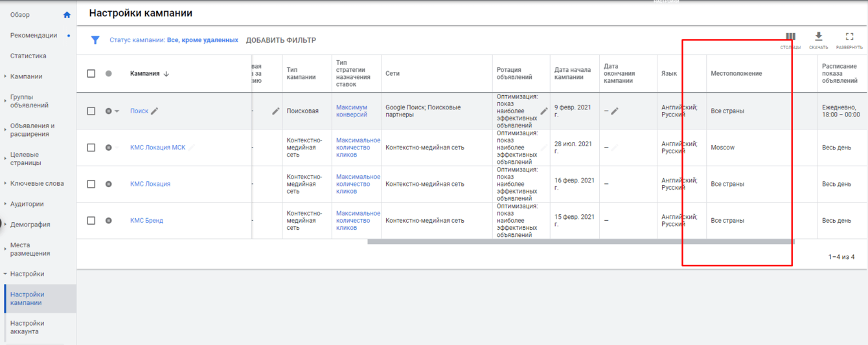The height and width of the screenshot is (345, 868).
Task: Click the download report icon
Action: pyautogui.click(x=818, y=37)
